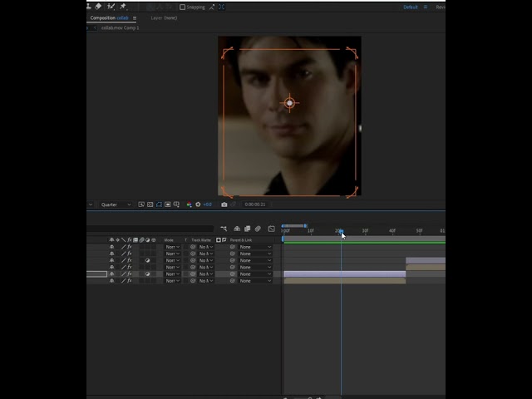Open the Composition panel menu

click(135, 18)
